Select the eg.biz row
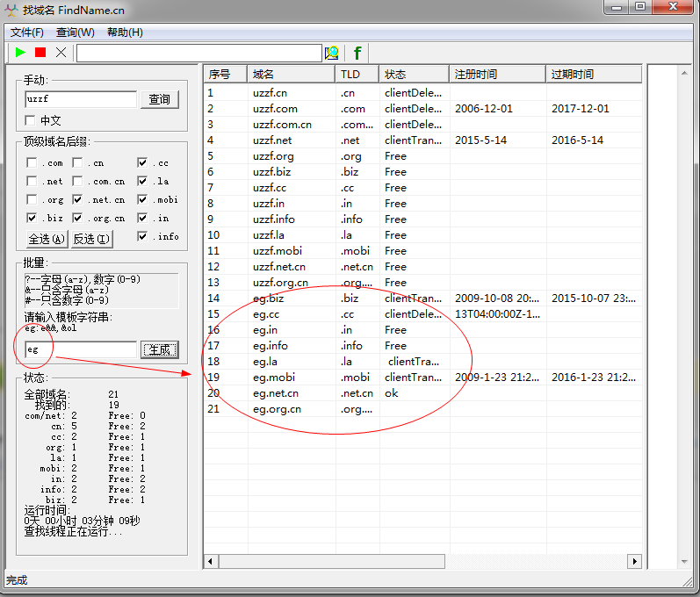The image size is (700, 597). click(x=422, y=298)
